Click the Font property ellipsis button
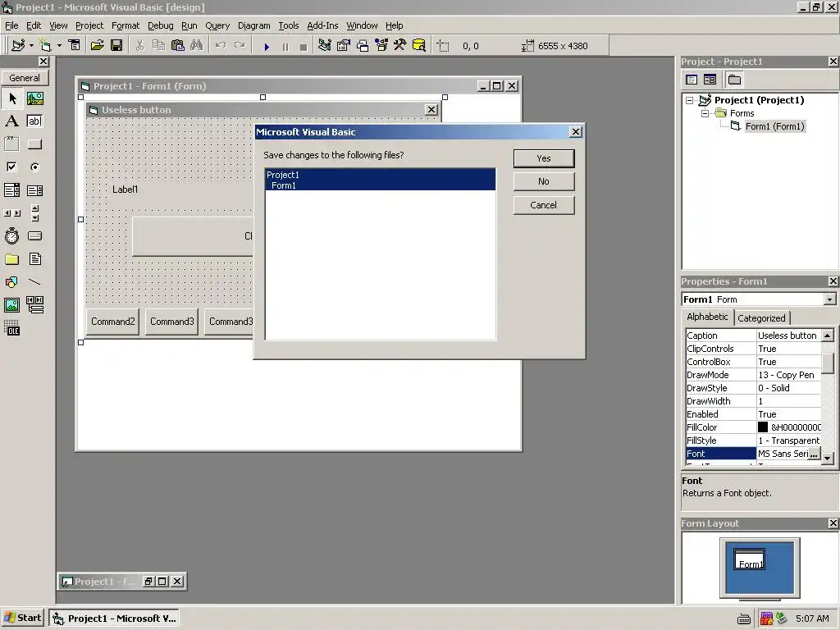The width and height of the screenshot is (840, 630). [814, 454]
